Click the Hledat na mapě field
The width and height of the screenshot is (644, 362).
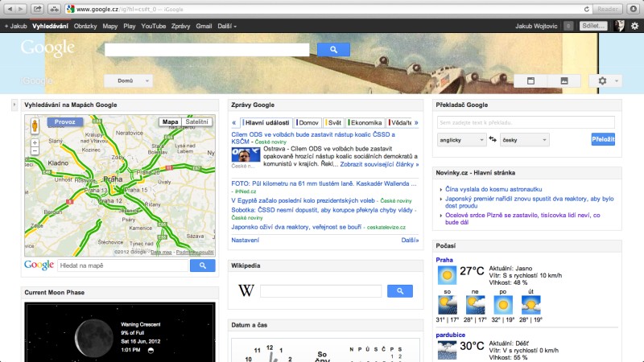coord(123,265)
